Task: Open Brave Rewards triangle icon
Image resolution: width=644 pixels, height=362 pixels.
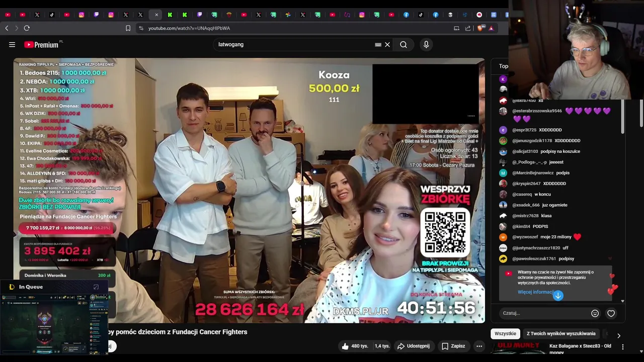Action: [x=491, y=28]
